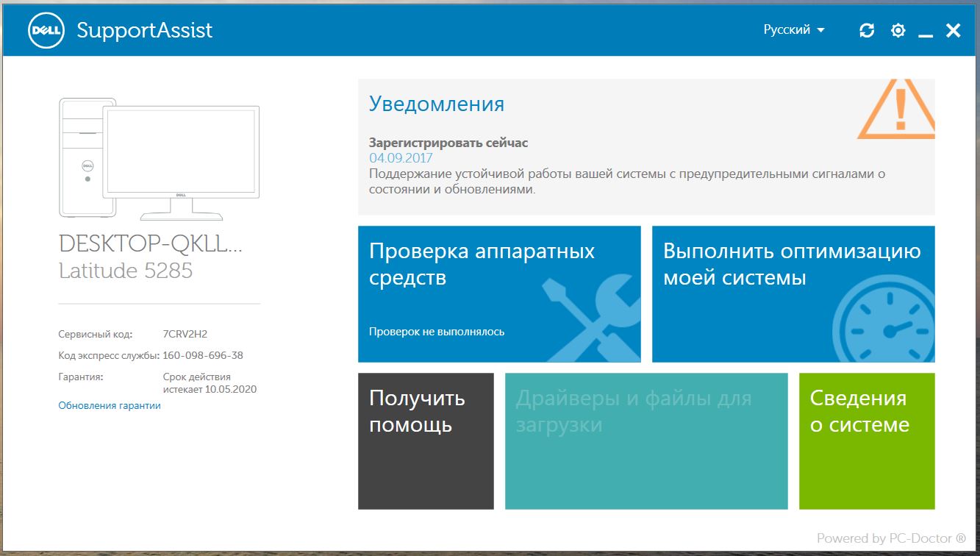
Task: Click the Powered by PC-Doctor text
Action: 892,538
